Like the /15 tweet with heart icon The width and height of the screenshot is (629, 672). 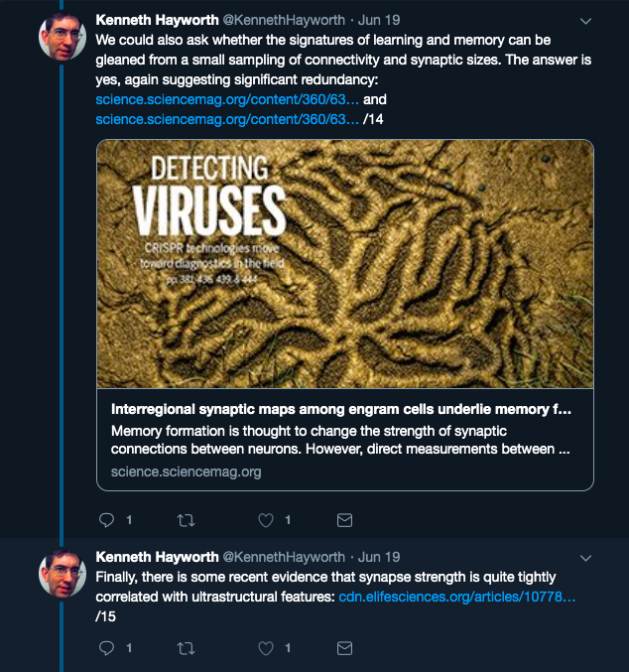point(266,648)
